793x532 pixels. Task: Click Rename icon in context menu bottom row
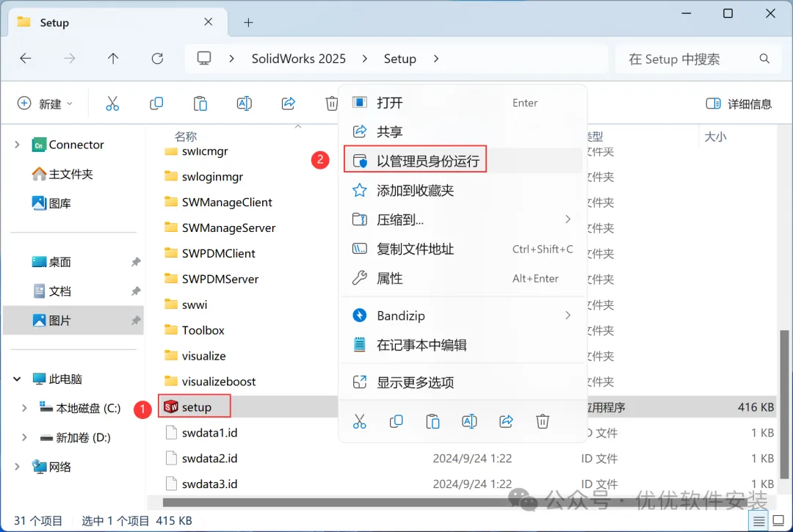[469, 421]
